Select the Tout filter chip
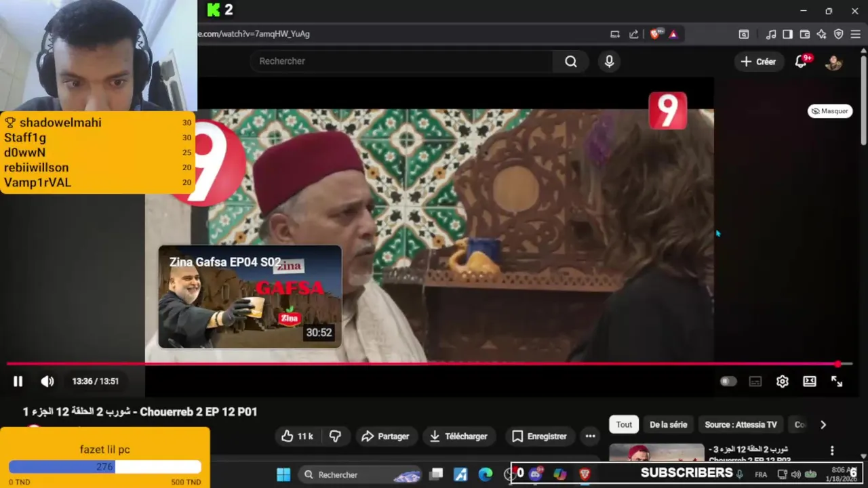 pos(624,425)
